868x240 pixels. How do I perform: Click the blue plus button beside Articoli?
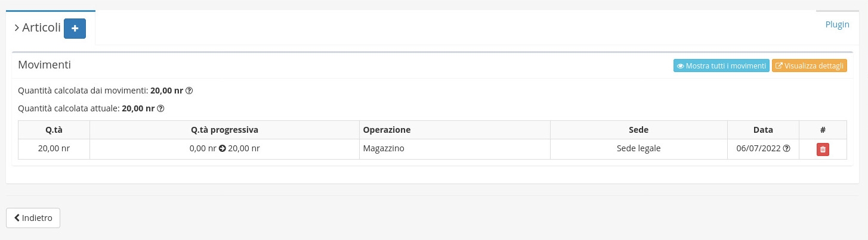(75, 29)
